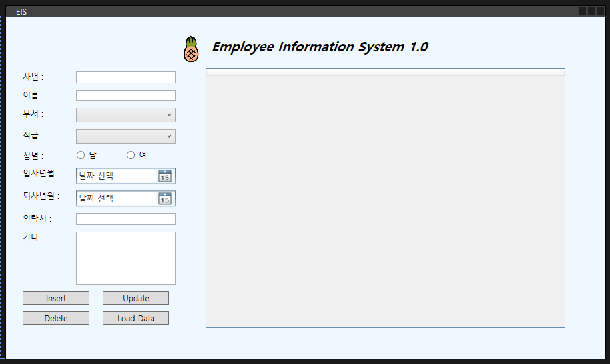This screenshot has height=364, width=610.
Task: Expand the 직급 dropdown
Action: coord(126,136)
